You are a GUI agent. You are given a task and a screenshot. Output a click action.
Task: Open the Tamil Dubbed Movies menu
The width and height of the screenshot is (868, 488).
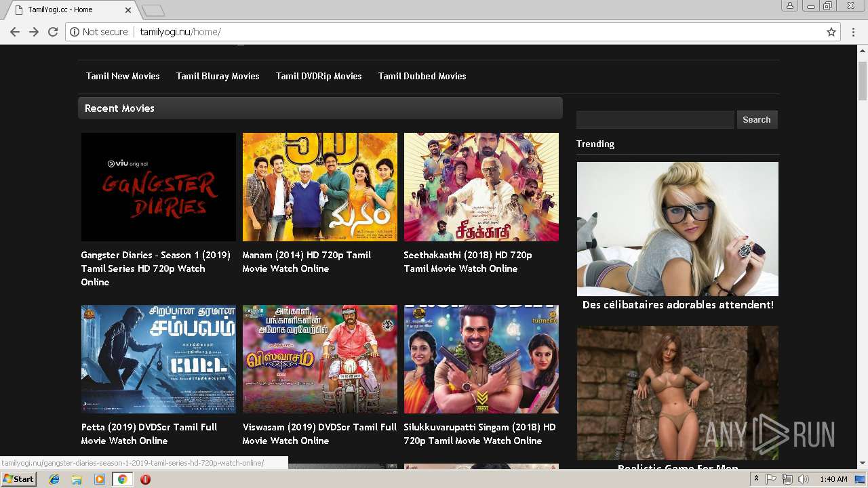(x=422, y=76)
